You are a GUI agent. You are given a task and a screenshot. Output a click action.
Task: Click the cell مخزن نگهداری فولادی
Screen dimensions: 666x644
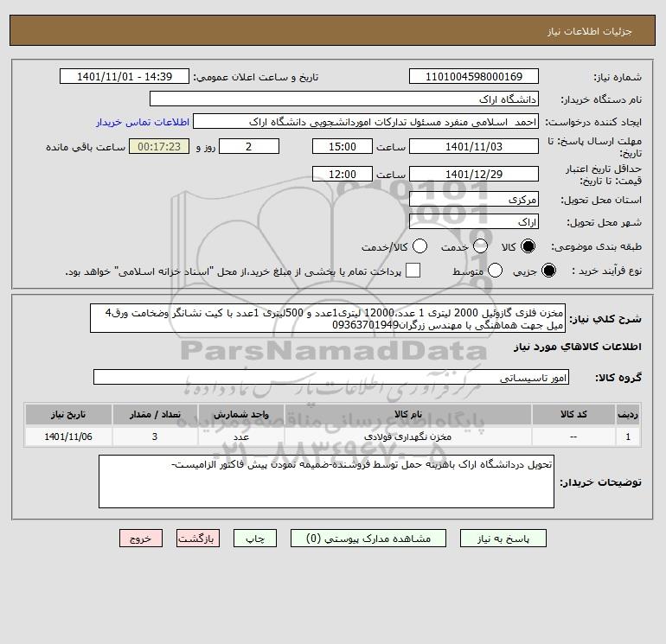tap(407, 437)
